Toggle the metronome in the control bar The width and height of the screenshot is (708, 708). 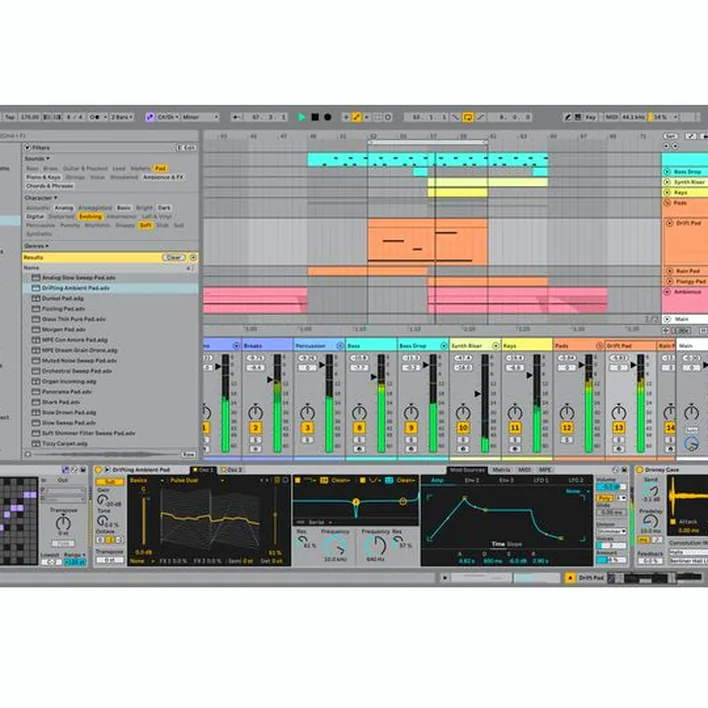point(95,117)
